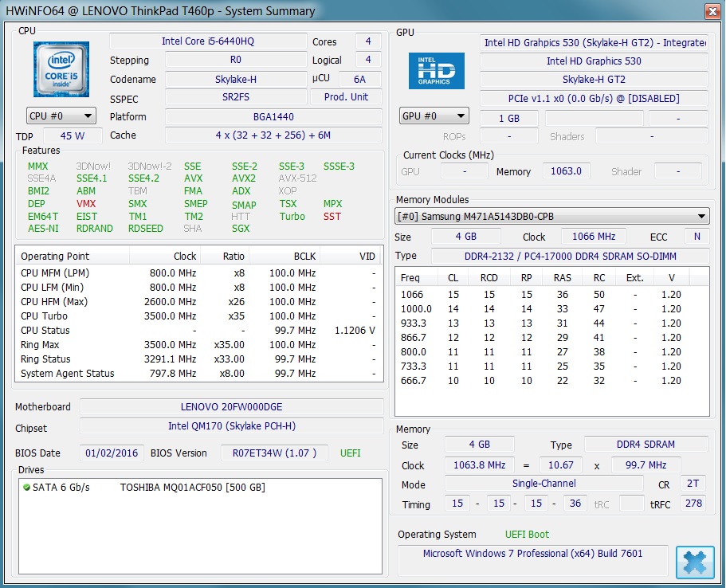Click the green SATA drive status icon
This screenshot has width=726, height=588.
point(26,487)
